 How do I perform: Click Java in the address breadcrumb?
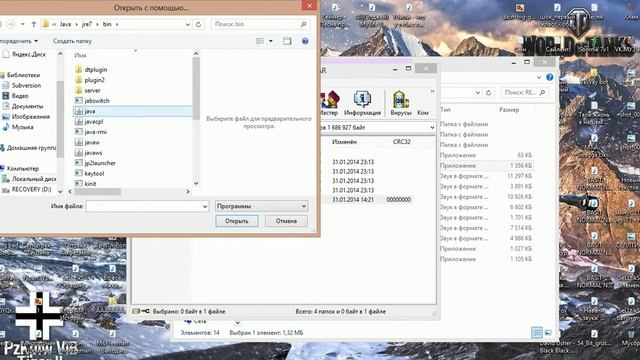tap(65, 24)
